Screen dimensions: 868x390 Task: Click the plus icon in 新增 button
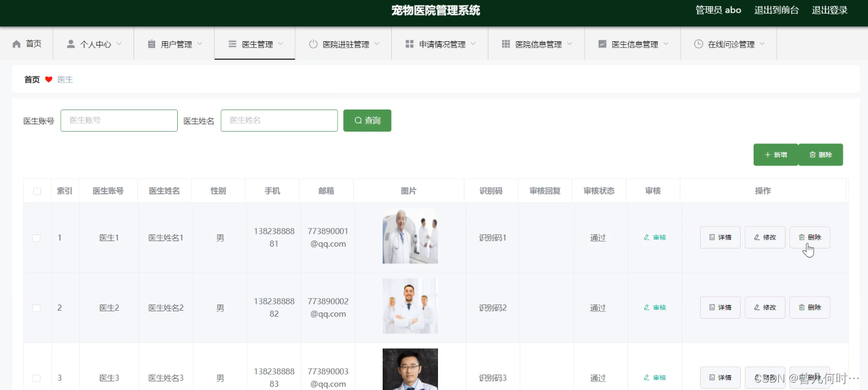pos(768,155)
